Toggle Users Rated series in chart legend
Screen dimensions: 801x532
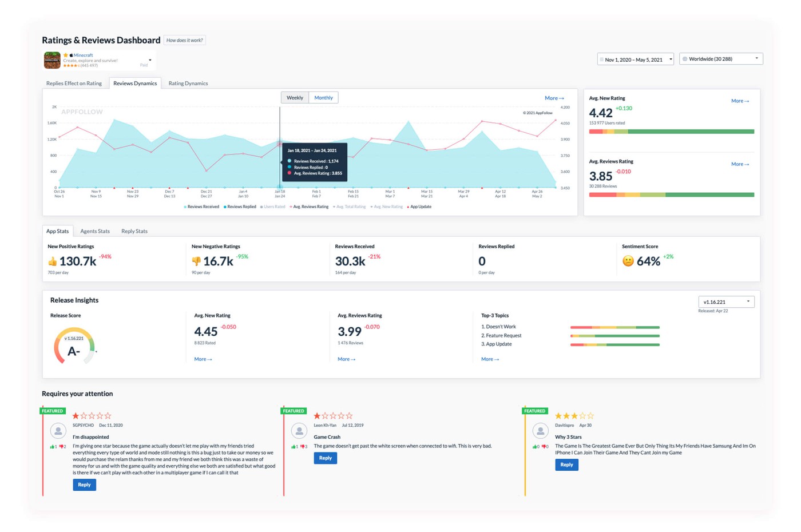tap(272, 207)
